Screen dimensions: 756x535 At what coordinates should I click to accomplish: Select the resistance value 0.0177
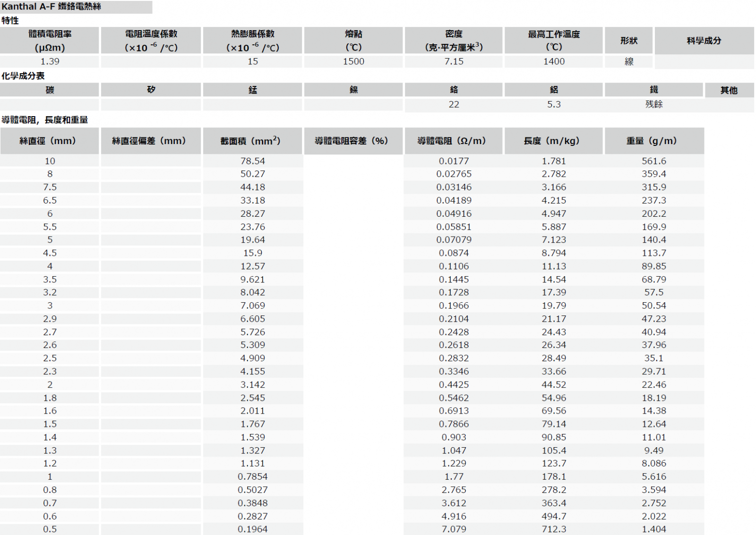coord(454,161)
